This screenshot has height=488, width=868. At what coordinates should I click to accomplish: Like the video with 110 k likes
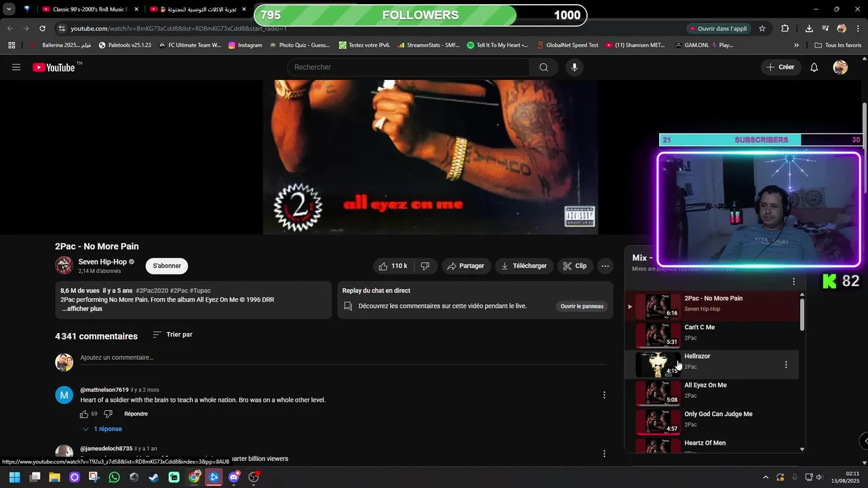(x=393, y=266)
